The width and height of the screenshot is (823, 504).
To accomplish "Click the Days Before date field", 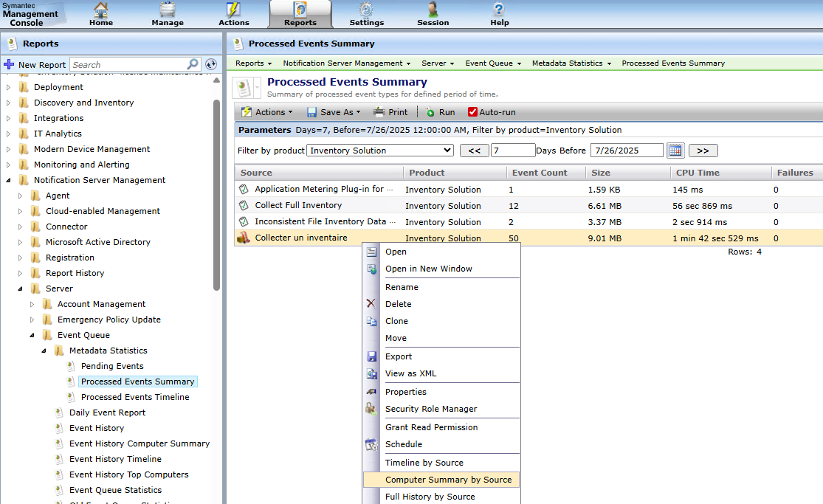I will [x=627, y=151].
